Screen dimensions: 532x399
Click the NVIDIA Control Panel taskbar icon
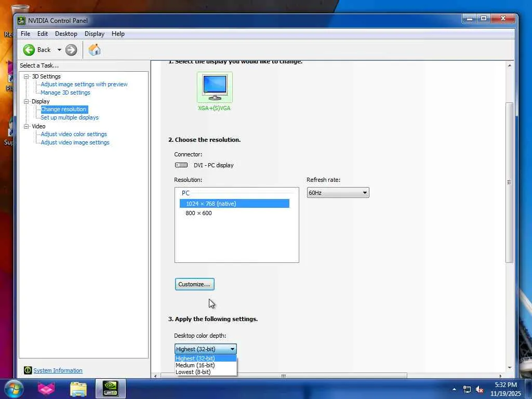111,389
